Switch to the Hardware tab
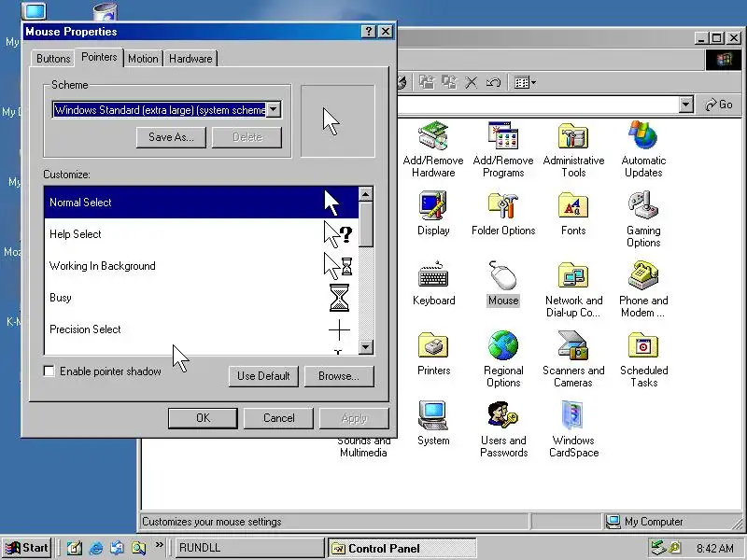Screen dimensions: 747x560 (x=190, y=59)
